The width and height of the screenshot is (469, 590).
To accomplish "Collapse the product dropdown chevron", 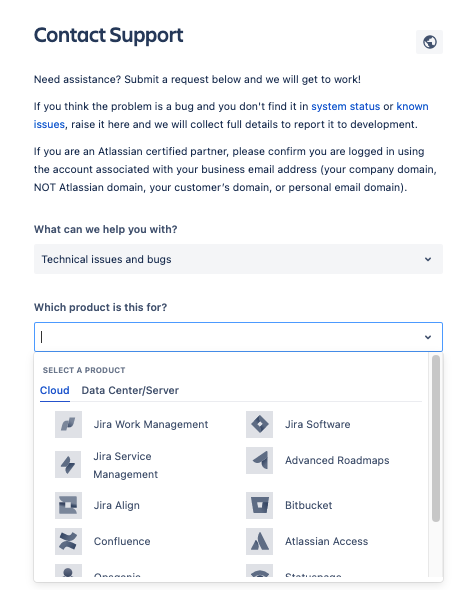I will click(428, 337).
